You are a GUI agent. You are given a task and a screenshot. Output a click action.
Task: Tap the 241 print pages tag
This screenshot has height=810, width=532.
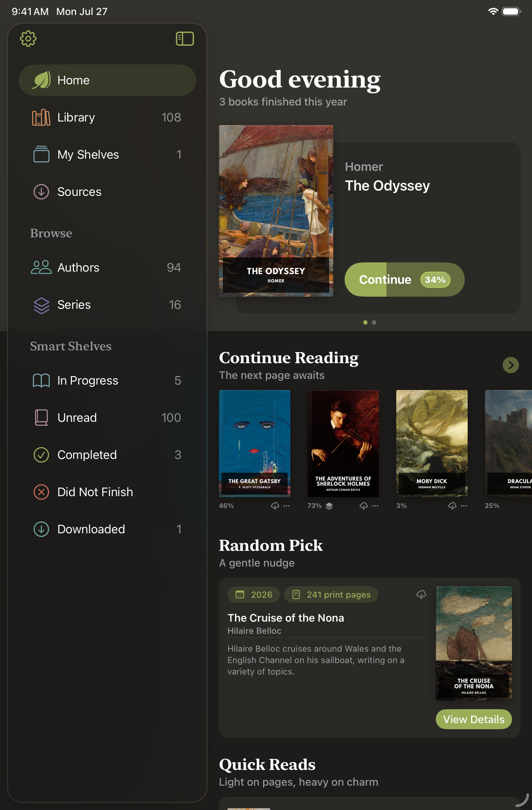click(x=331, y=594)
